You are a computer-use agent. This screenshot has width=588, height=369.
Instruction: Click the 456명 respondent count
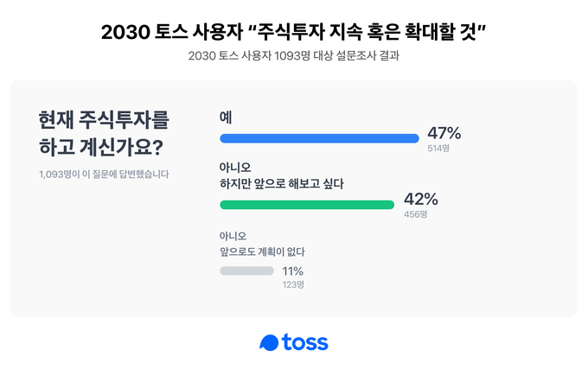pyautogui.click(x=416, y=214)
